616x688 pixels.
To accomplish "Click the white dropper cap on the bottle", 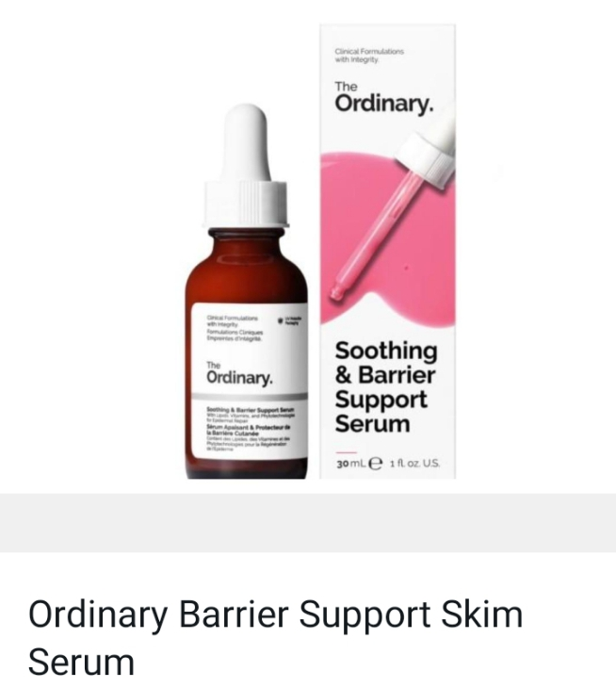I will [246, 166].
